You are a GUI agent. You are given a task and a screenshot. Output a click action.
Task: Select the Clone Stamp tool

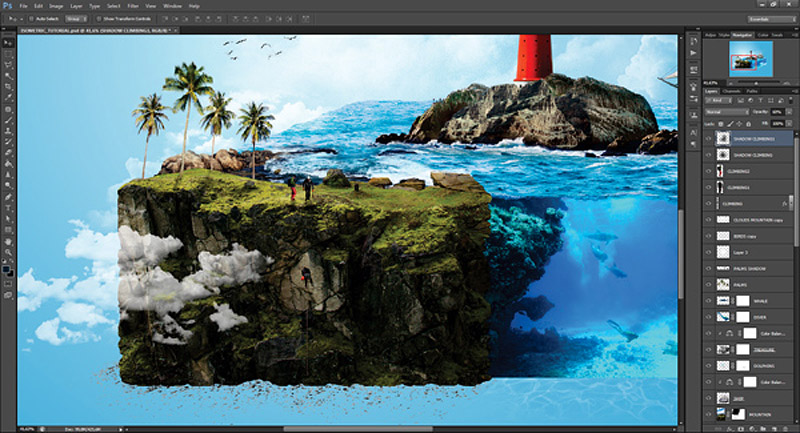coord(8,131)
